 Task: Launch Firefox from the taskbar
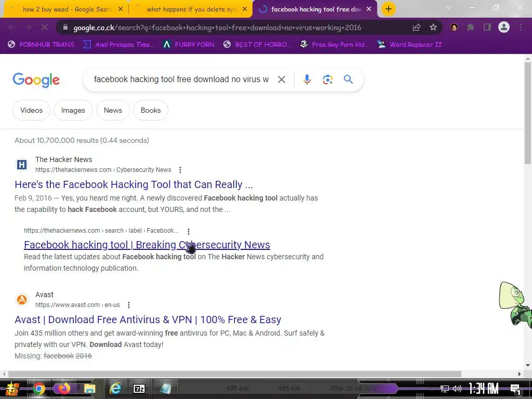pyautogui.click(x=64, y=389)
